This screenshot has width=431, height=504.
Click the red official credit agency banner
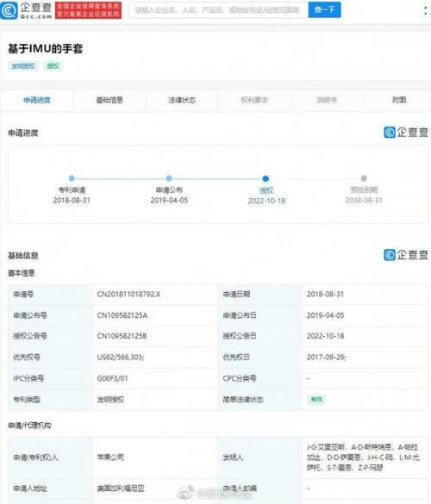tap(88, 10)
